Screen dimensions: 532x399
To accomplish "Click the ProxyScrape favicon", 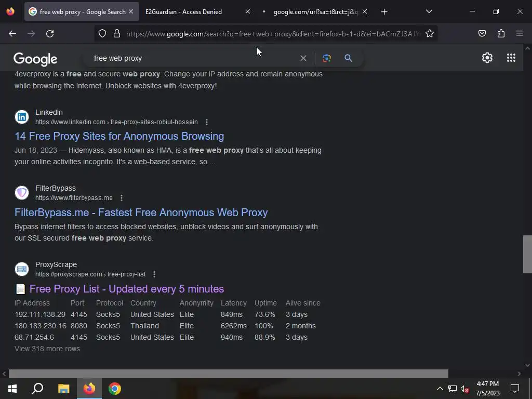I will [x=22, y=269].
